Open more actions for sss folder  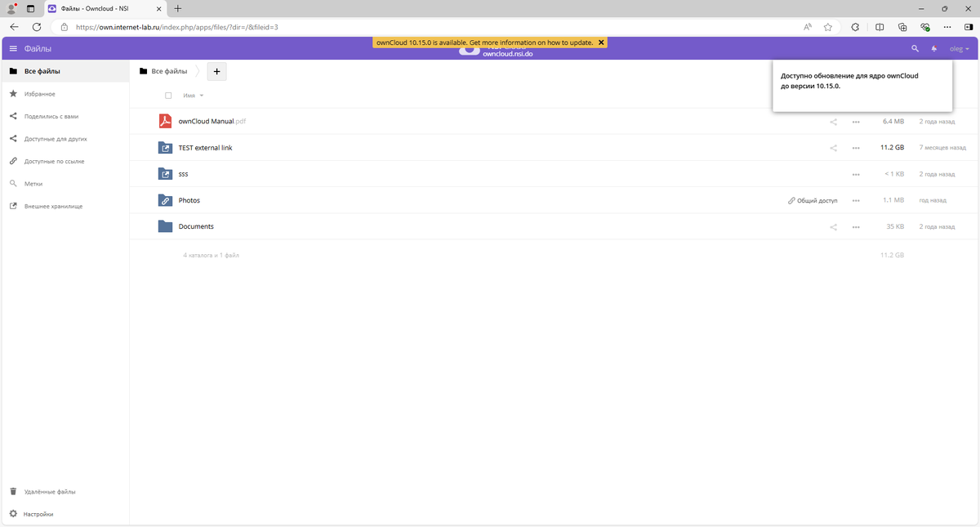[856, 174]
